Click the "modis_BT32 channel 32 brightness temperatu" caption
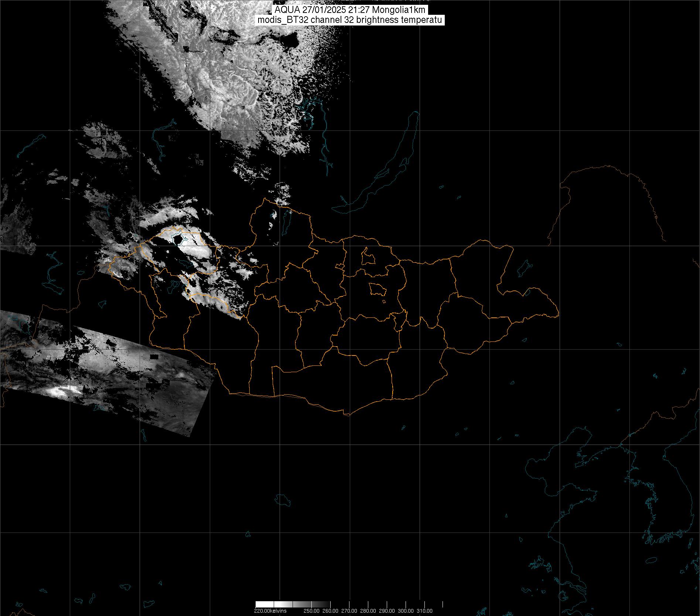The height and width of the screenshot is (616, 700). [x=350, y=20]
